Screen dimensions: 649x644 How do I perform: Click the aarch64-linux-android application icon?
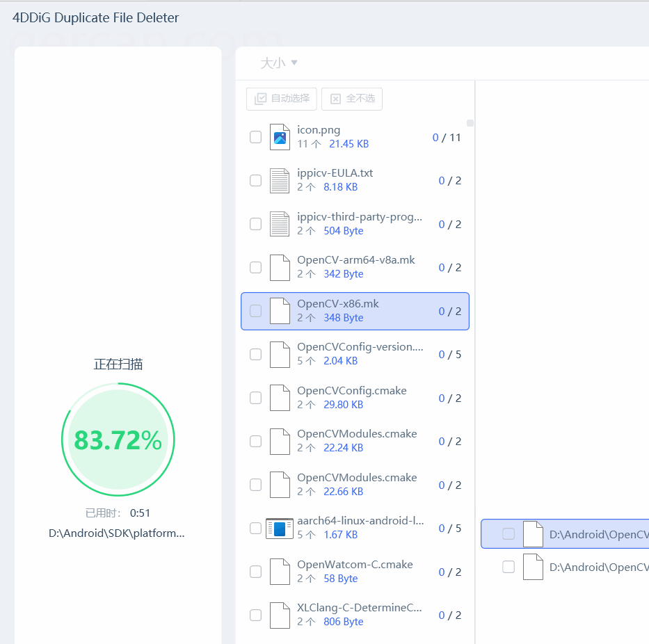pyautogui.click(x=280, y=528)
